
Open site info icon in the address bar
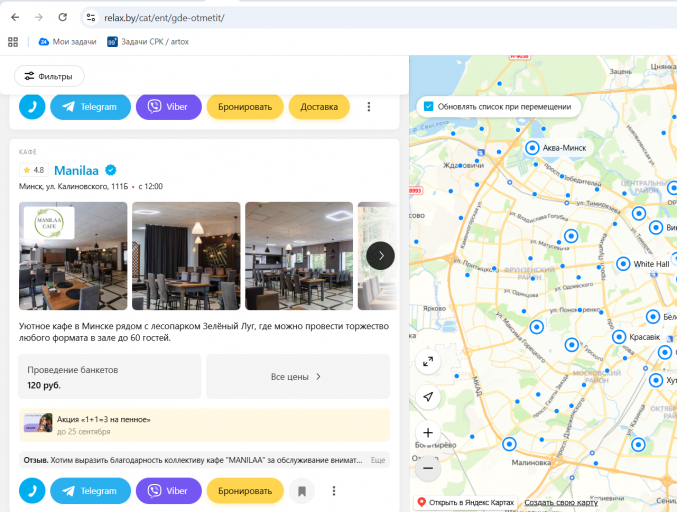(x=91, y=18)
